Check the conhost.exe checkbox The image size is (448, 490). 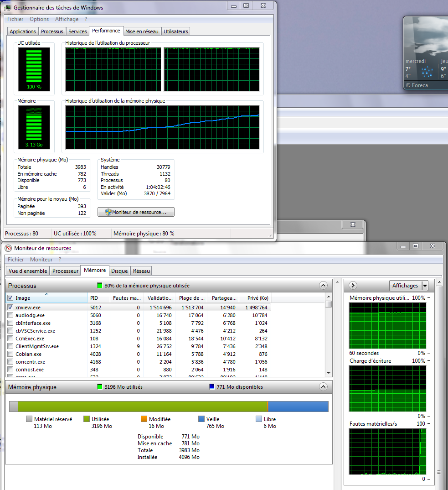pos(10,370)
